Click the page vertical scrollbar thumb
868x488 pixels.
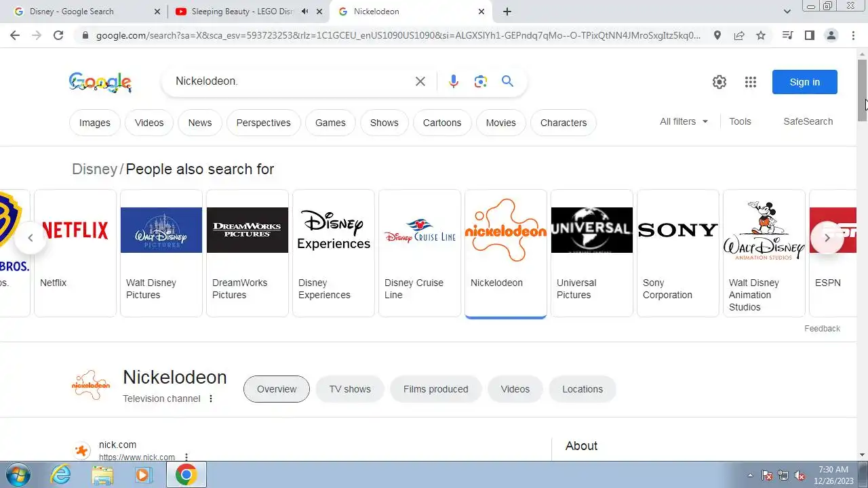coord(862,89)
